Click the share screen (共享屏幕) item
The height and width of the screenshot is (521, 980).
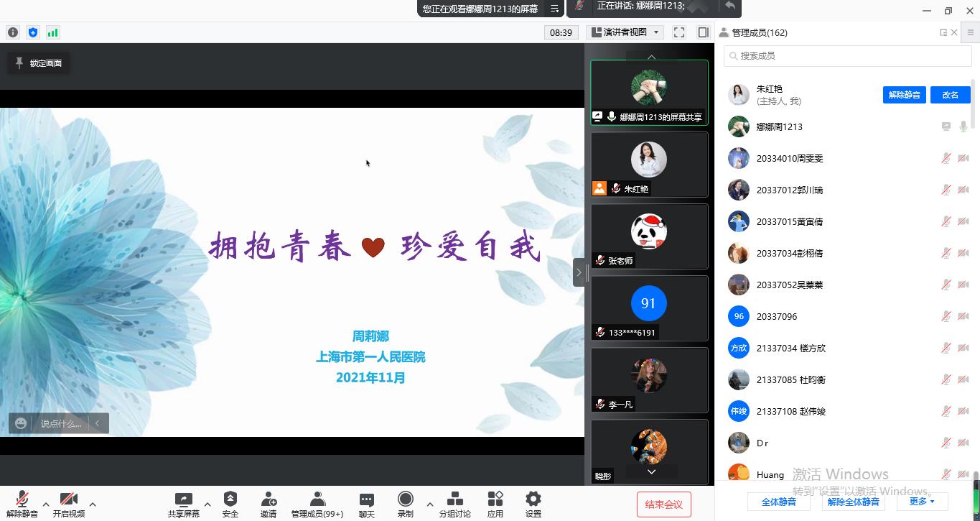[184, 504]
